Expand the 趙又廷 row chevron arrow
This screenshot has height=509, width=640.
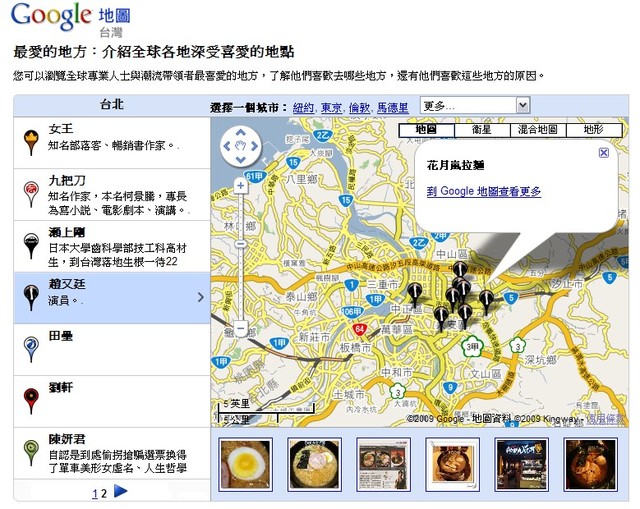pos(200,297)
